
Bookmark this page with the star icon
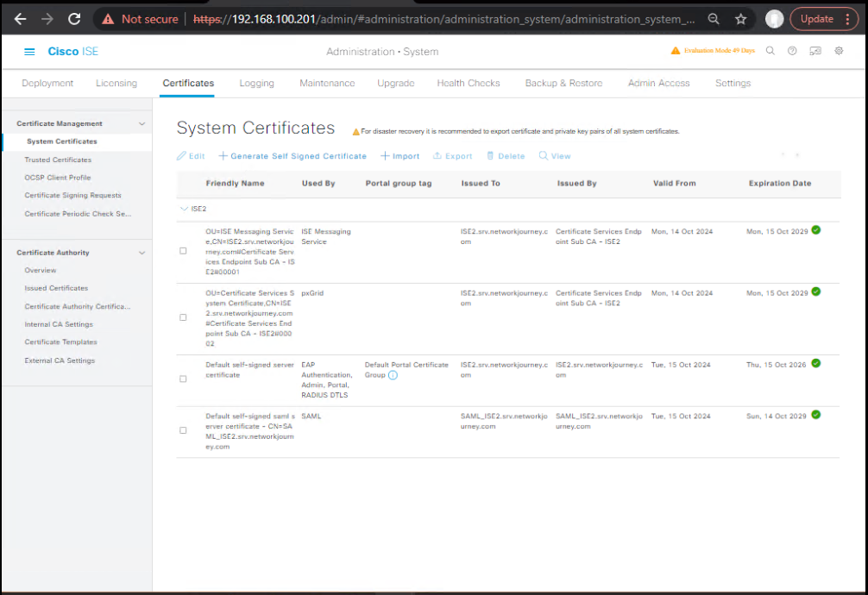click(740, 19)
